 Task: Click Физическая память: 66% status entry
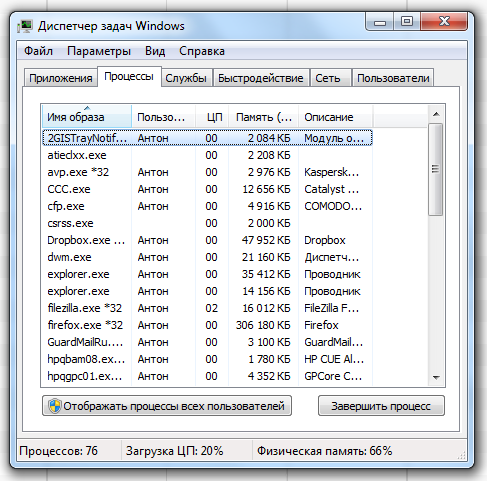point(324,451)
